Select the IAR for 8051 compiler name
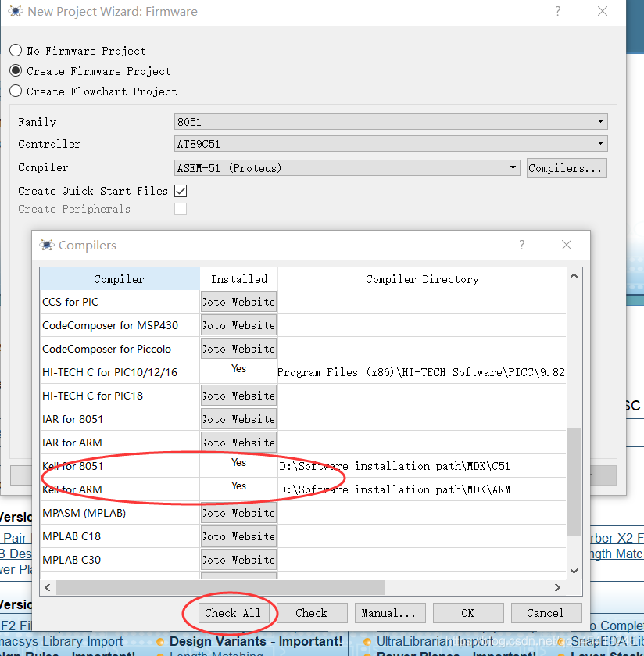The height and width of the screenshot is (656, 644). tap(73, 419)
